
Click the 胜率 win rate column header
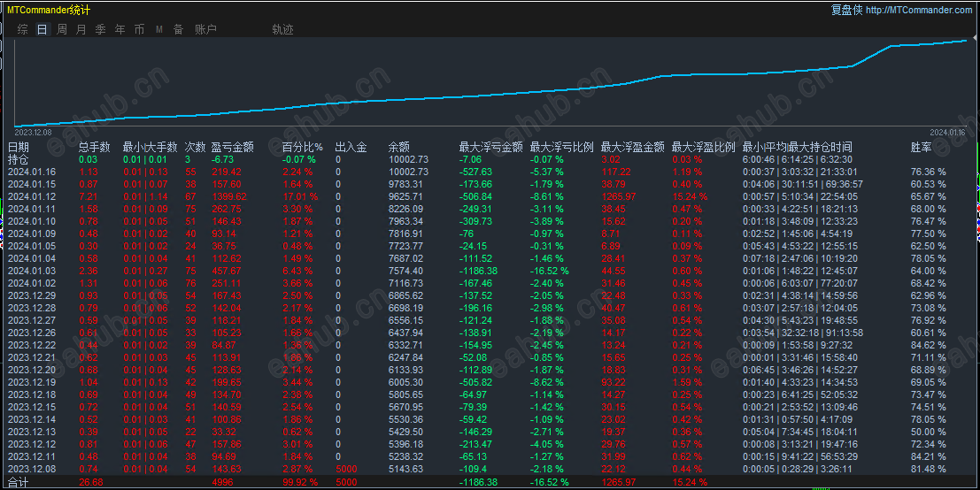pos(922,148)
